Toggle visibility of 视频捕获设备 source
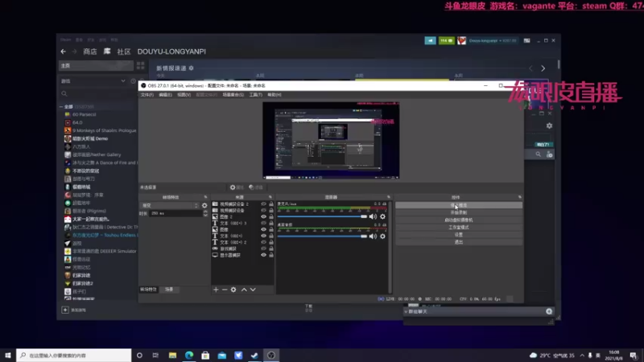 264,211
